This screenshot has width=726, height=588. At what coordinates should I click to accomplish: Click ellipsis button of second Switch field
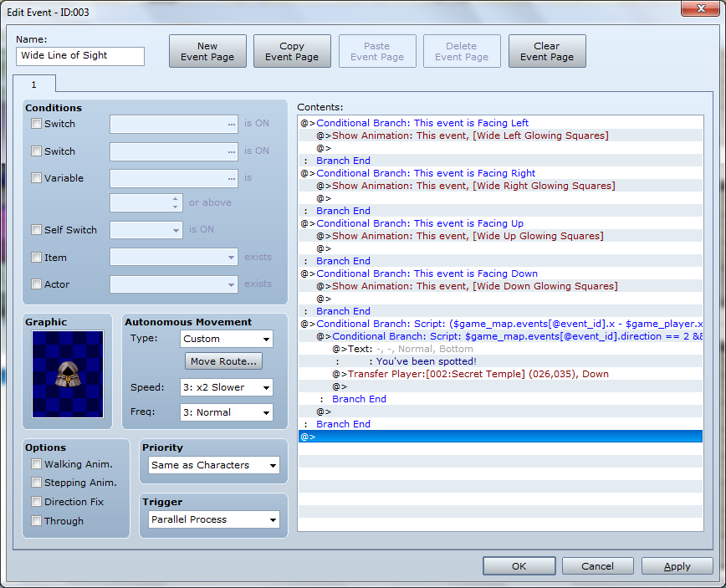tap(231, 151)
